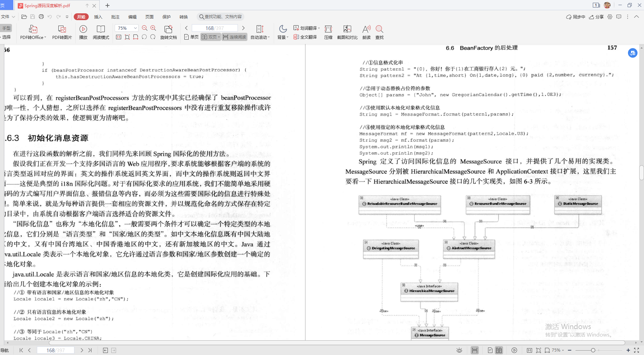Click the vertical scrollbar thumb
This screenshot has width=644, height=355.
tap(642, 173)
